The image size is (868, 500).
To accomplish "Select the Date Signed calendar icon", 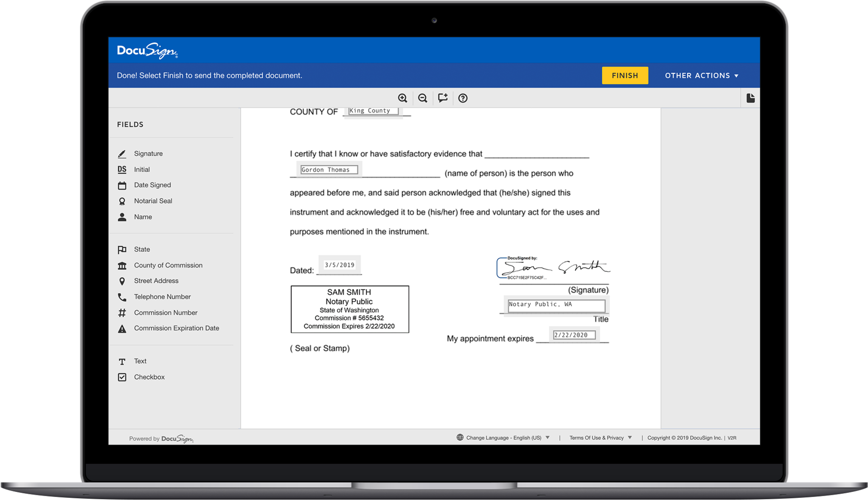I will click(x=122, y=185).
